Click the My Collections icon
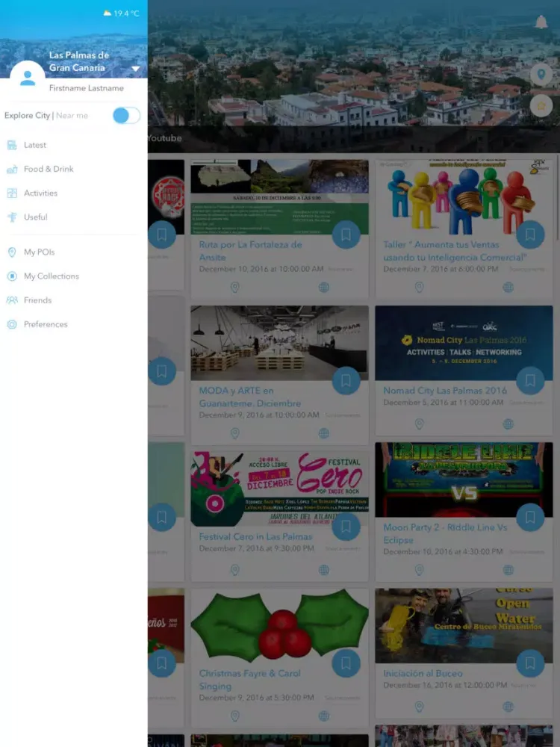This screenshot has width=560, height=747. pos(12,276)
